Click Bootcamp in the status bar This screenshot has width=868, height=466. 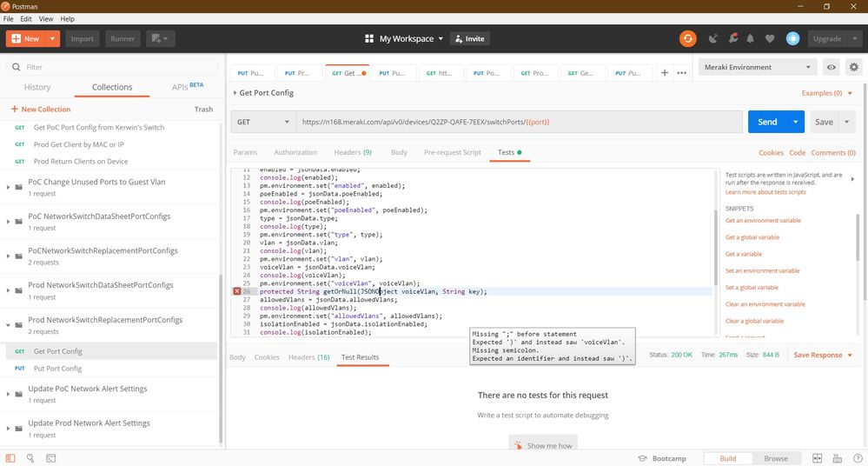click(x=662, y=458)
